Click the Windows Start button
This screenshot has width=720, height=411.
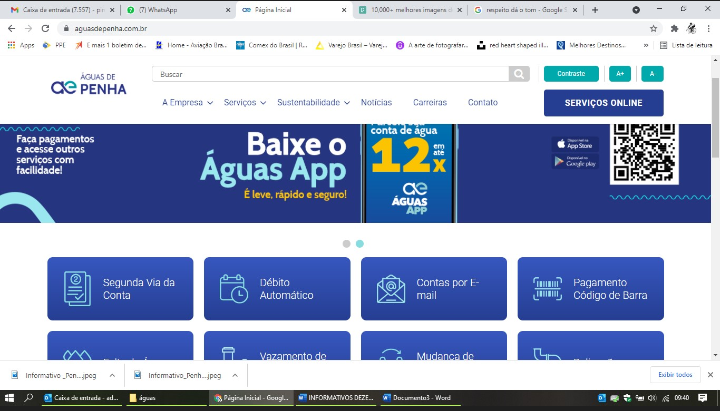click(x=9, y=398)
